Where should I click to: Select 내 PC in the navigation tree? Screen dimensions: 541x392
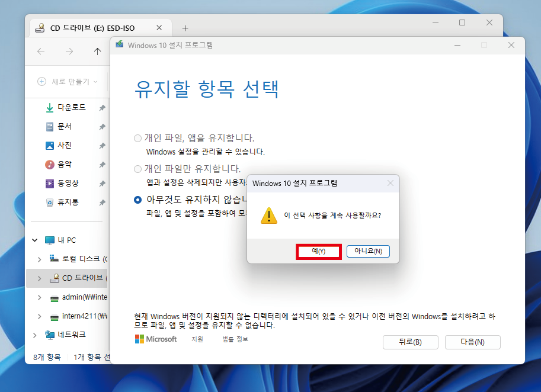coord(60,240)
